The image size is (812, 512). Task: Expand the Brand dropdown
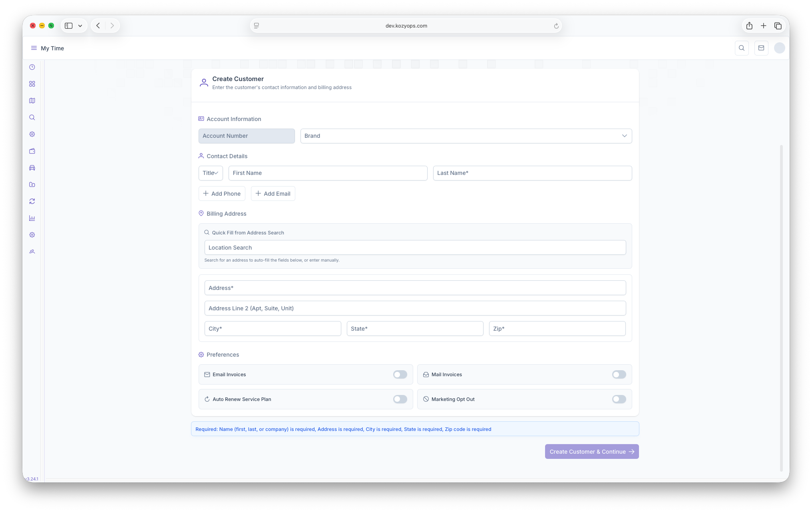pyautogui.click(x=466, y=136)
